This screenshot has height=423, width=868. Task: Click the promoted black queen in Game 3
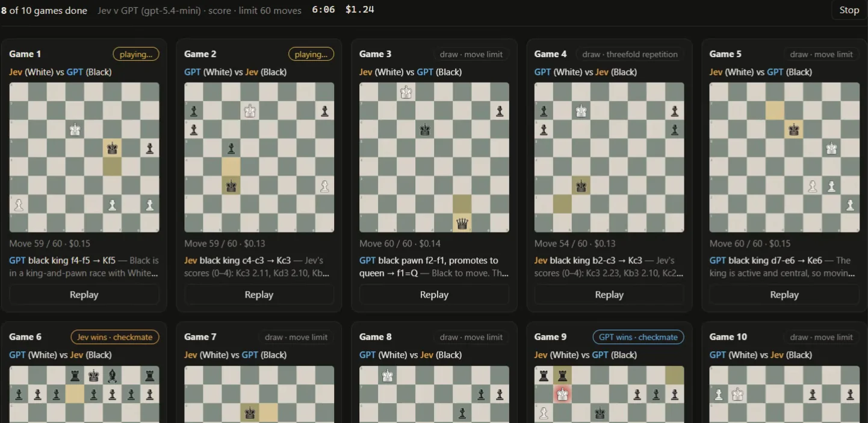point(462,223)
